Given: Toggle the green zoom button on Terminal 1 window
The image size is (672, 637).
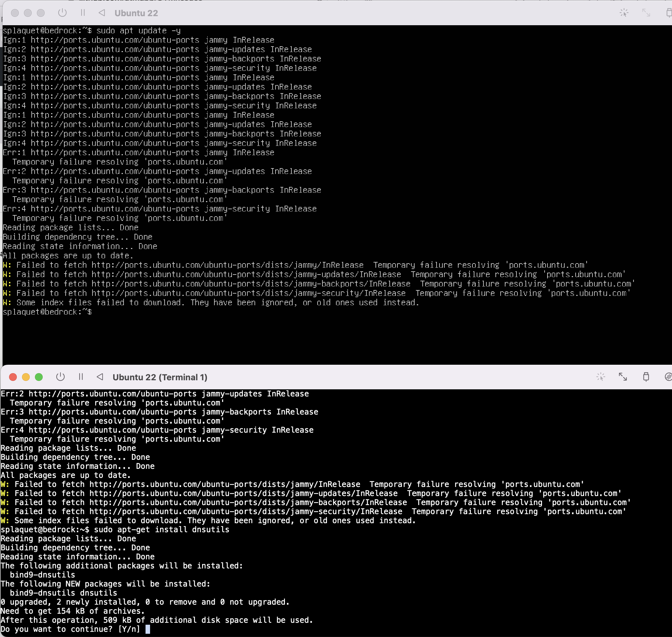Looking at the screenshot, I should (x=39, y=377).
